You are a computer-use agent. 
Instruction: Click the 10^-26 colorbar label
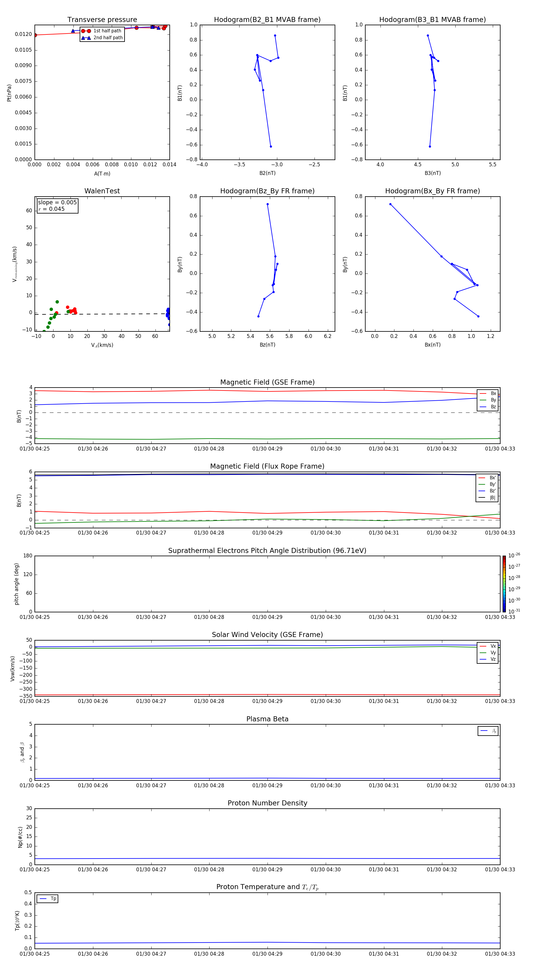tap(514, 555)
